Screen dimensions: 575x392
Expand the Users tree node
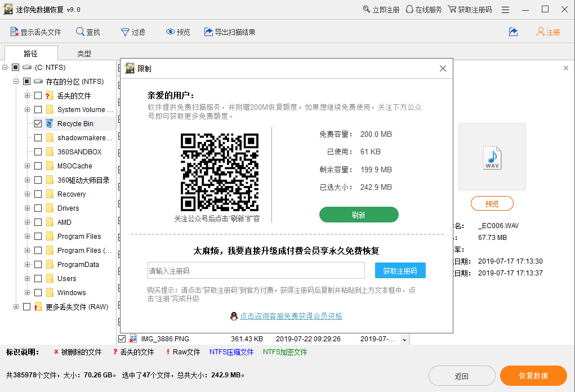pos(27,278)
